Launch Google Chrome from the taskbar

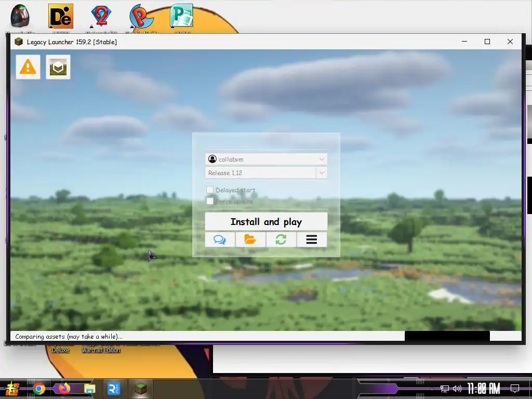tap(39, 389)
